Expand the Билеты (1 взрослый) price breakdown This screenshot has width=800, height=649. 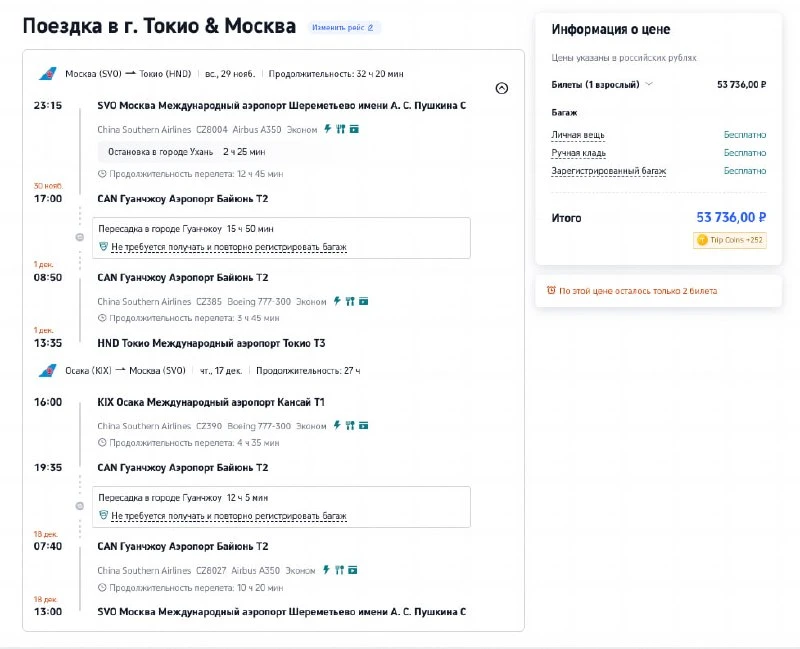click(649, 84)
